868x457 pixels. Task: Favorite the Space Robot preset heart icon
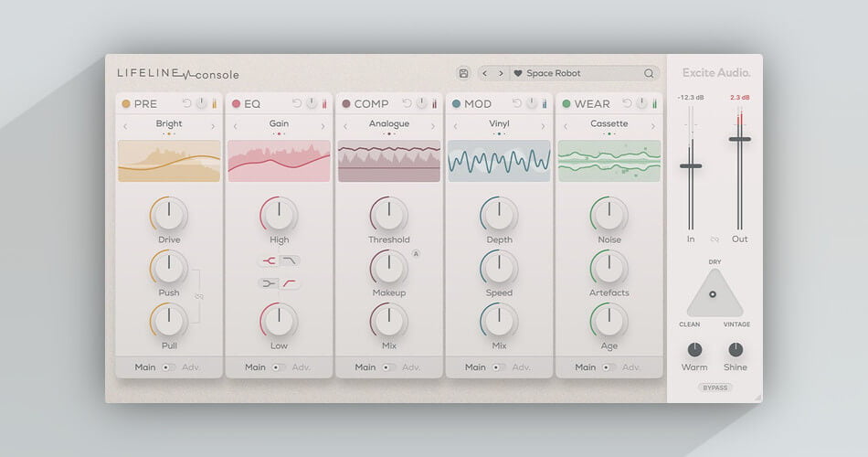(x=518, y=73)
